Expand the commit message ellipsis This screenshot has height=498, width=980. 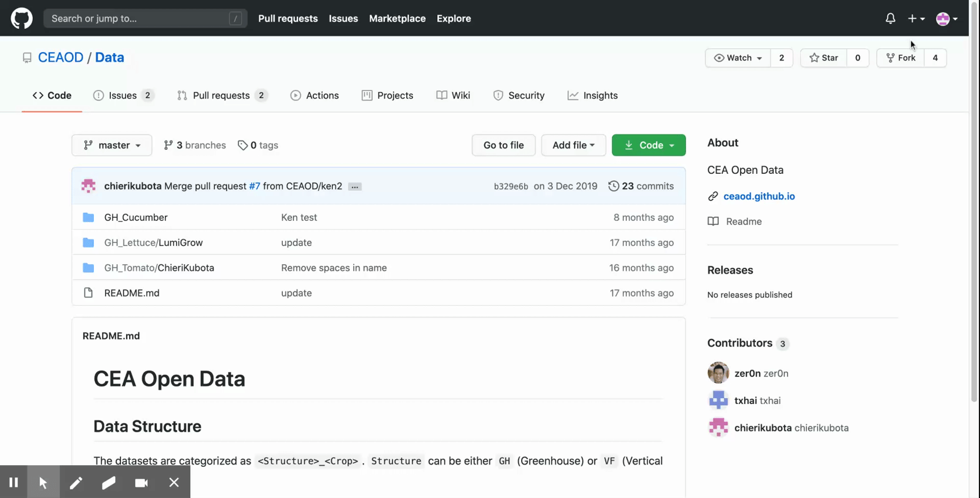tap(354, 187)
